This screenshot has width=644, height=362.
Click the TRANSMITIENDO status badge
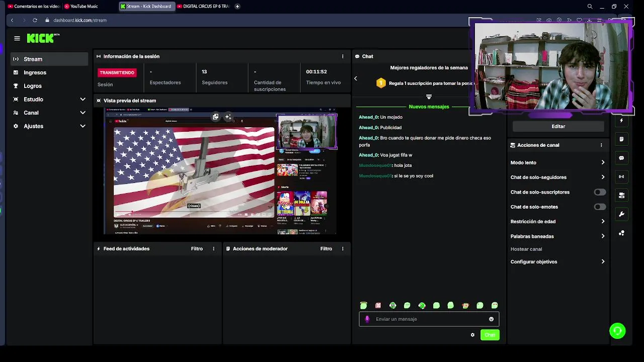[x=117, y=72]
